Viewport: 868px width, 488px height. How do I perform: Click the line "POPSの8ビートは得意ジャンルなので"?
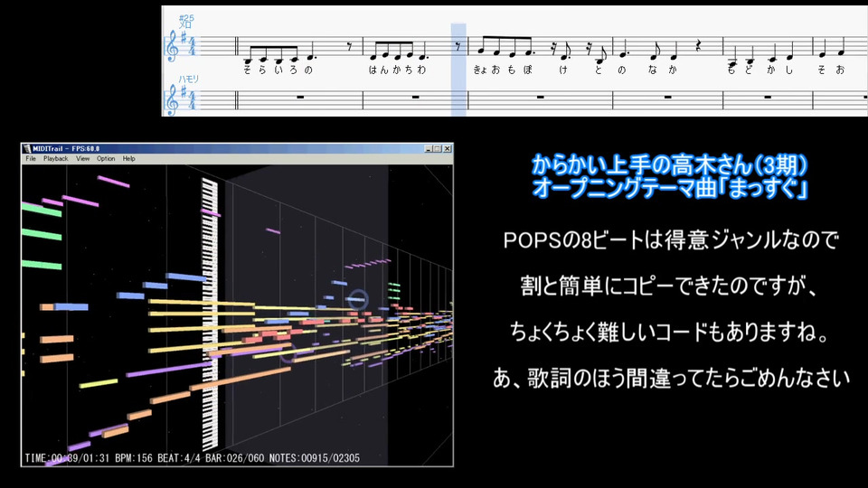point(670,240)
